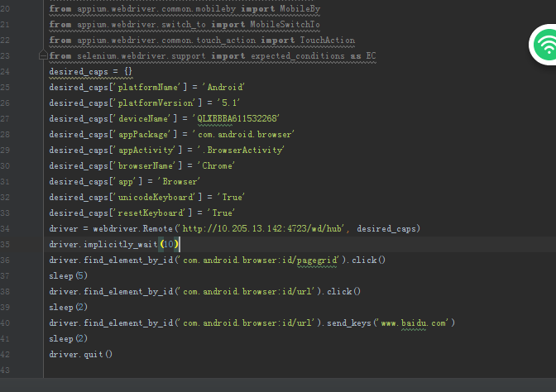Click the 'Android' string value
This screenshot has width=556, height=392.
coord(225,87)
